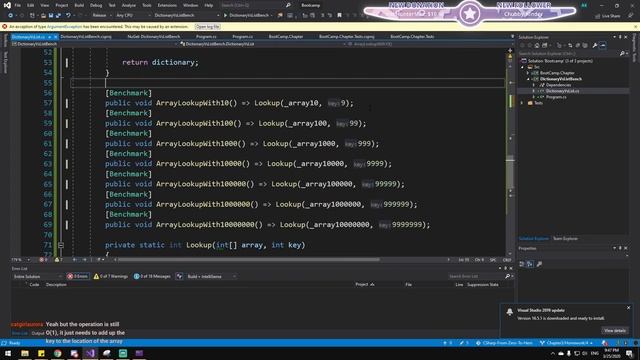Start the DictionaryVsListBench run button
The image size is (640, 360).
[x=247, y=16]
